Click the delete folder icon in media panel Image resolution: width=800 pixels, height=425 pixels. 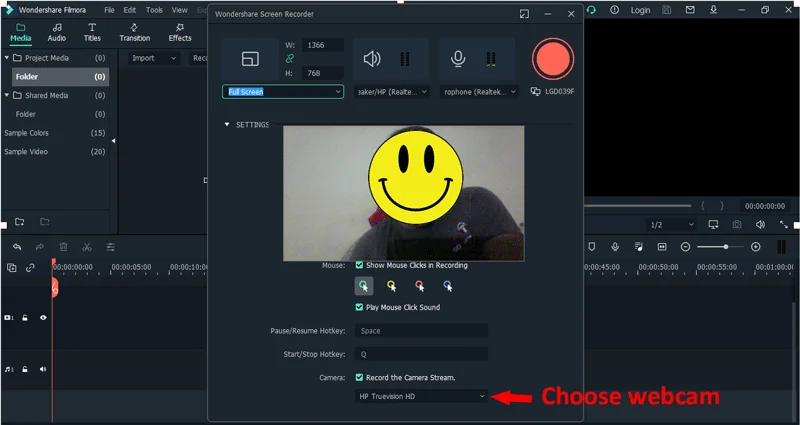tap(45, 221)
